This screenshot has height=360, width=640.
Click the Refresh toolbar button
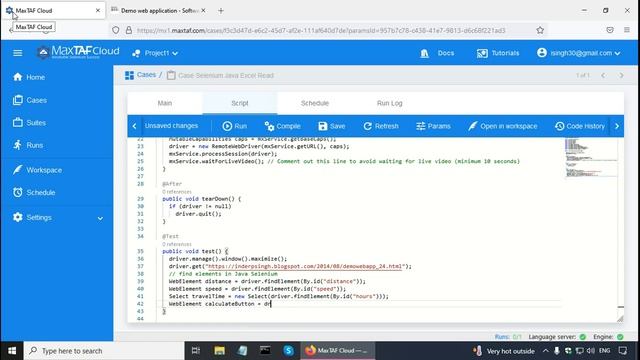tap(381, 126)
